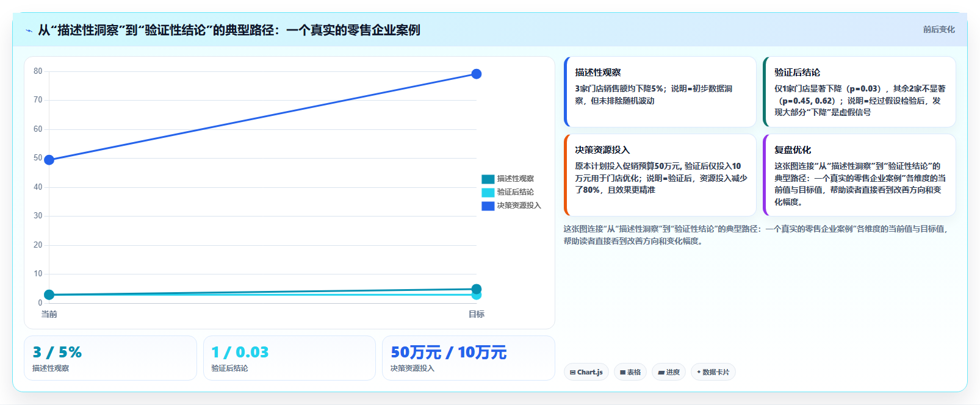
Task: Click the 数据卡片 chip's diamond icon
Action: (699, 372)
